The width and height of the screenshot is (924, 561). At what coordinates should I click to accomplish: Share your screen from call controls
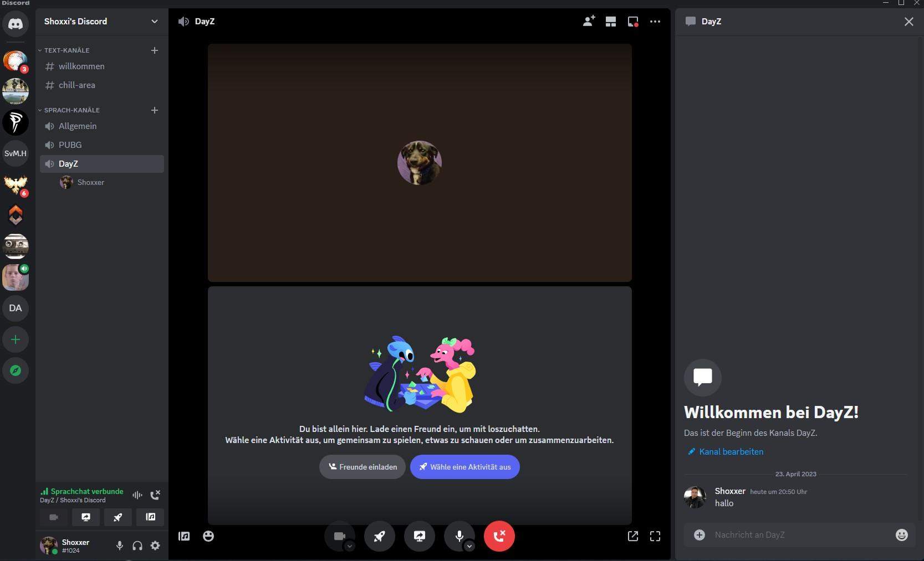[420, 536]
